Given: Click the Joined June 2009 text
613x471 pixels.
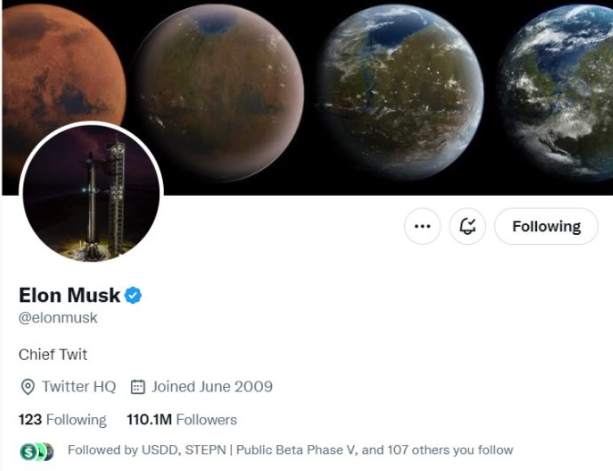Looking at the screenshot, I should 212,387.
